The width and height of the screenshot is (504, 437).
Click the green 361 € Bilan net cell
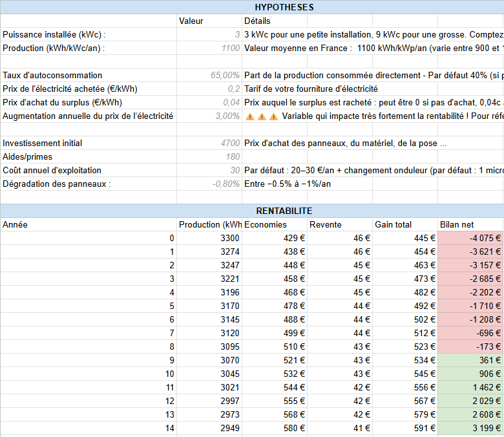470,360
